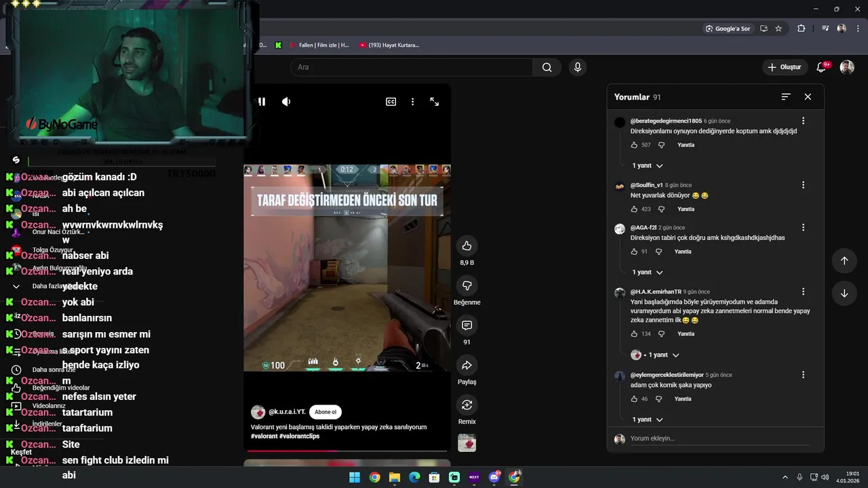This screenshot has width=868, height=488.
Task: Like the Shorts video with 8,9 B likes
Action: pos(467,245)
